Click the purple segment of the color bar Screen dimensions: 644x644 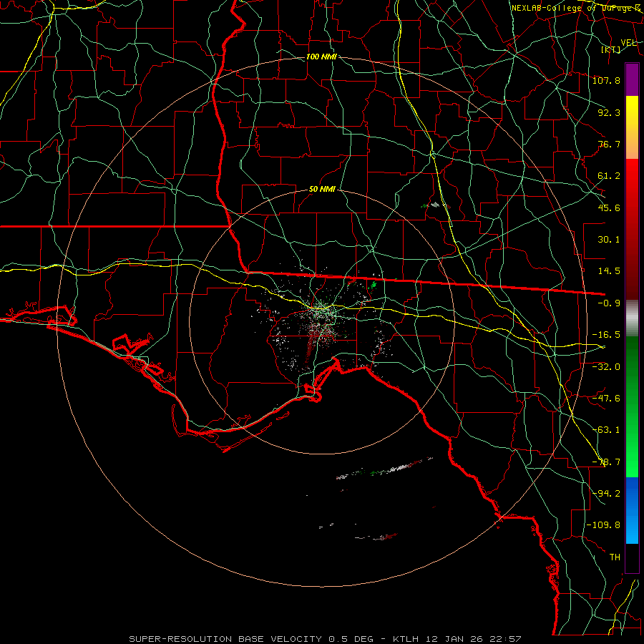(632, 80)
